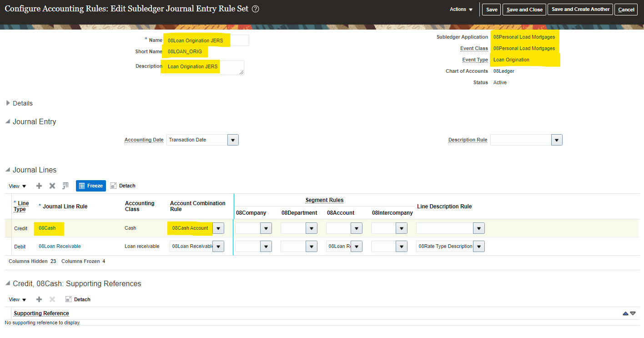Click the Journal Lines table export icon
This screenshot has width=644, height=338.
click(65, 186)
